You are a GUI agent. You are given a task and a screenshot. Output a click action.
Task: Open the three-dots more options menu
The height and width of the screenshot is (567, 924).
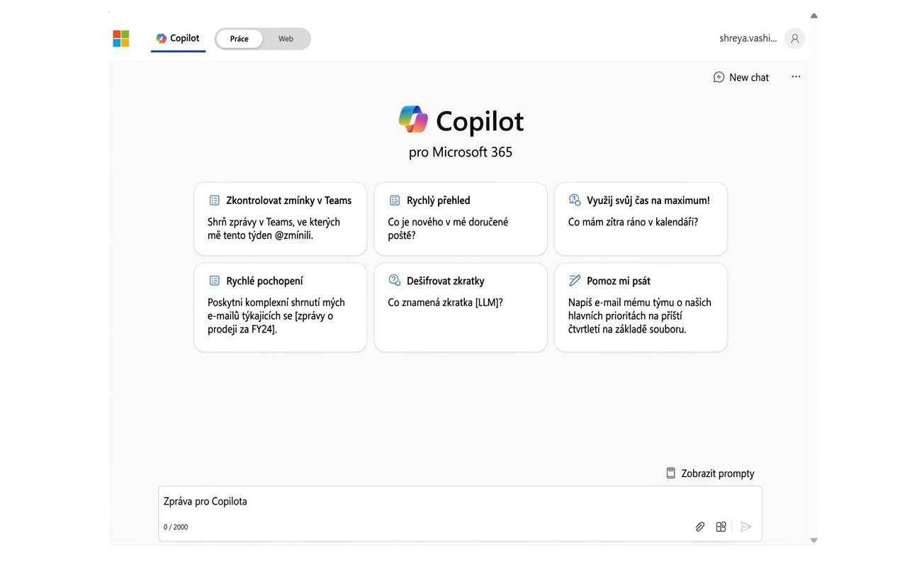pyautogui.click(x=796, y=77)
